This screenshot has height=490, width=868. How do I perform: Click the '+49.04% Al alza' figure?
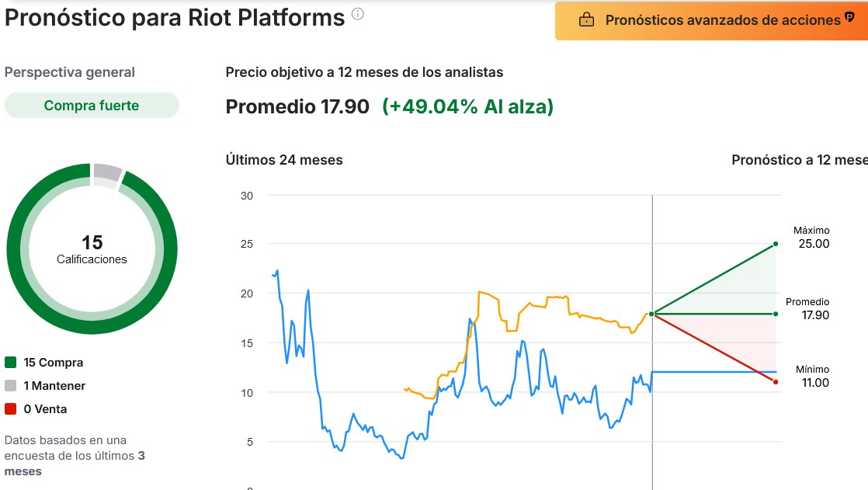tap(467, 106)
